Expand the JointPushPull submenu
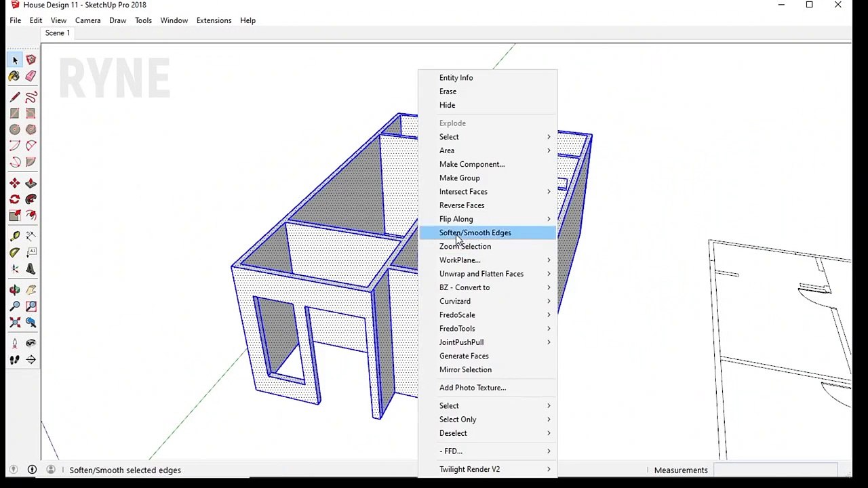Image resolution: width=868 pixels, height=488 pixels. 488,342
